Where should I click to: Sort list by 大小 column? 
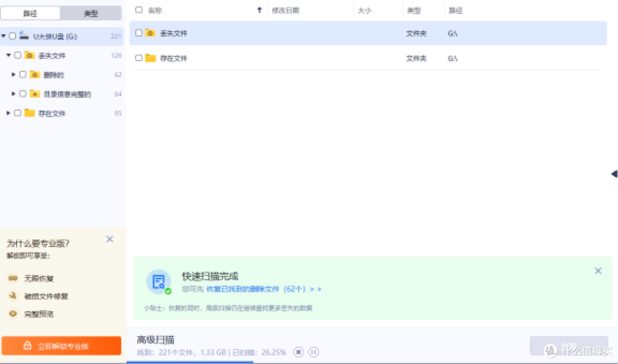364,10
